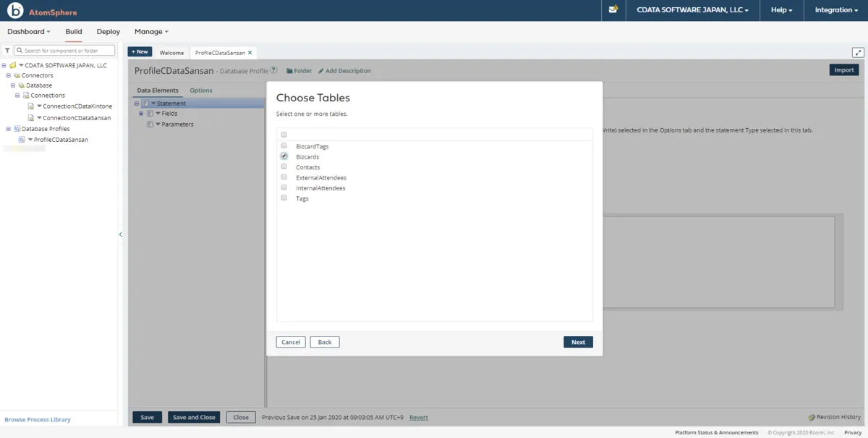Click the Add Description pencil icon
Screen dimensions: 868x438
coord(321,71)
